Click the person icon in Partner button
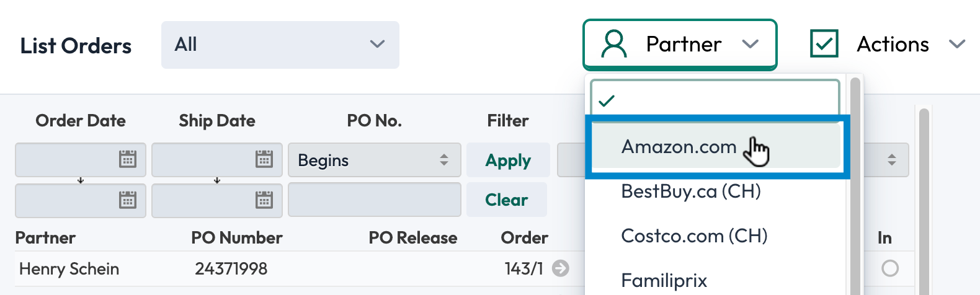Screen dimensions: 980x295 tap(614, 45)
